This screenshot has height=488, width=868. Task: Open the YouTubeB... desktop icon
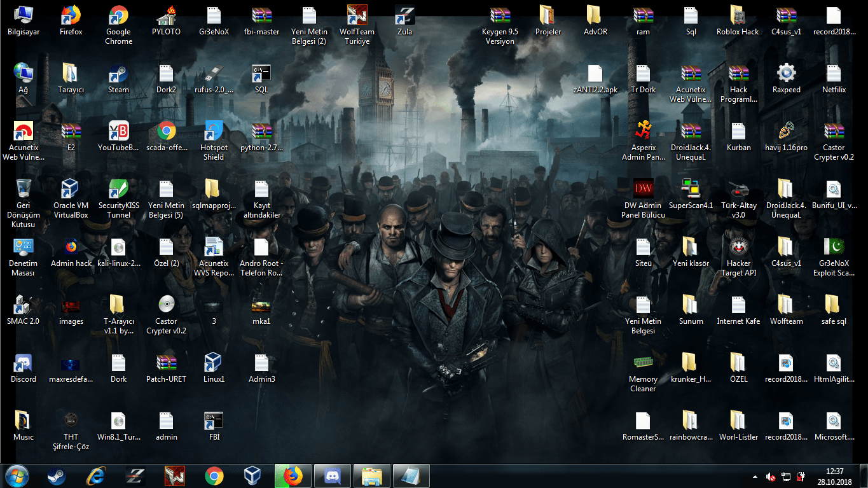[x=119, y=137]
